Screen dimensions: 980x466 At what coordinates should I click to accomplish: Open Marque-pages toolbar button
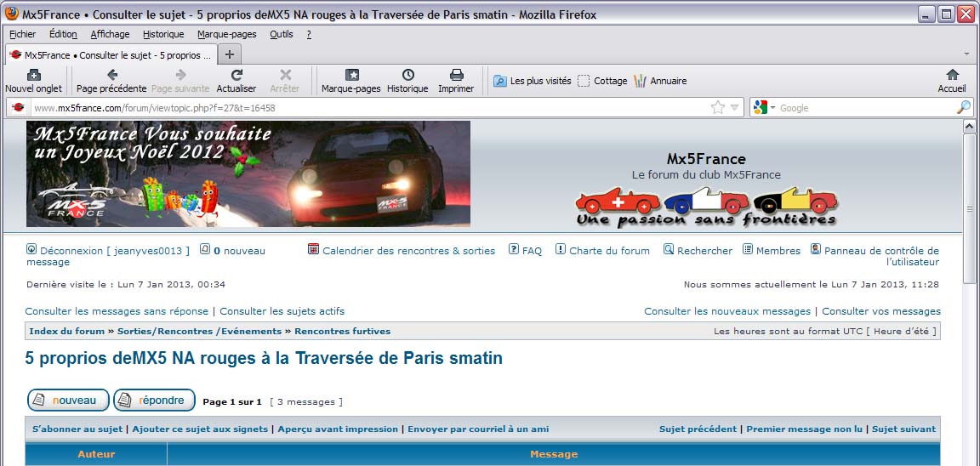(x=351, y=81)
